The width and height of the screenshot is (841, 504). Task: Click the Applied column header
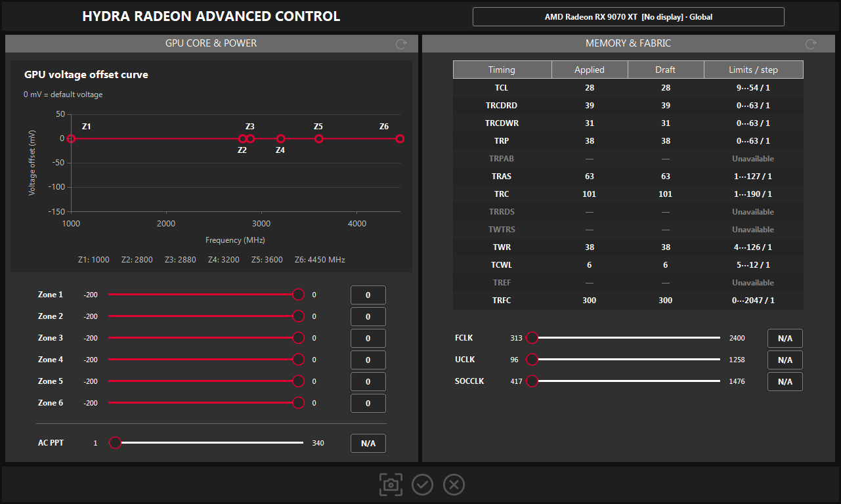click(x=590, y=70)
